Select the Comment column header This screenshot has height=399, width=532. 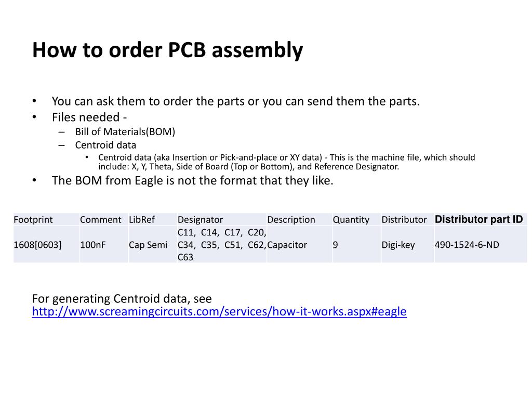pyautogui.click(x=100, y=220)
